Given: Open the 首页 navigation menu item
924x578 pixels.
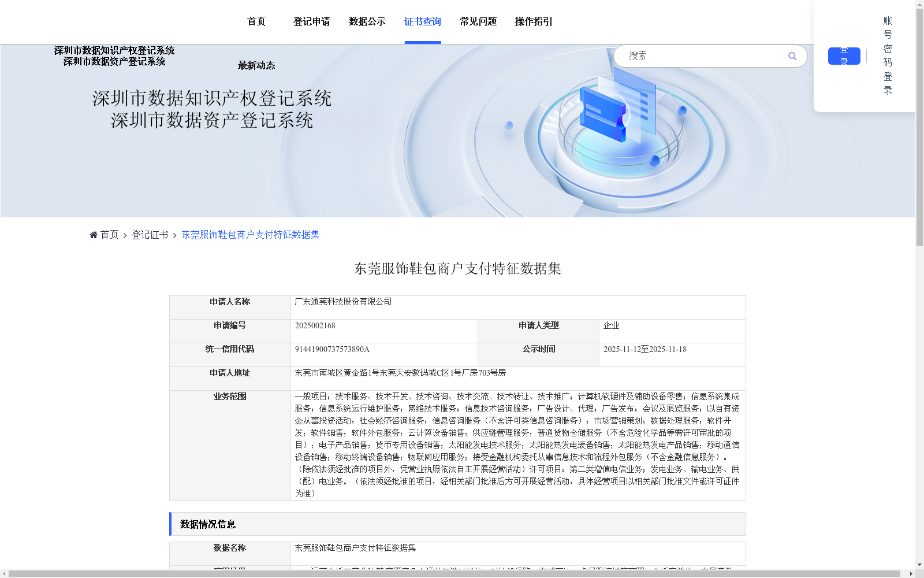Looking at the screenshot, I should (256, 21).
